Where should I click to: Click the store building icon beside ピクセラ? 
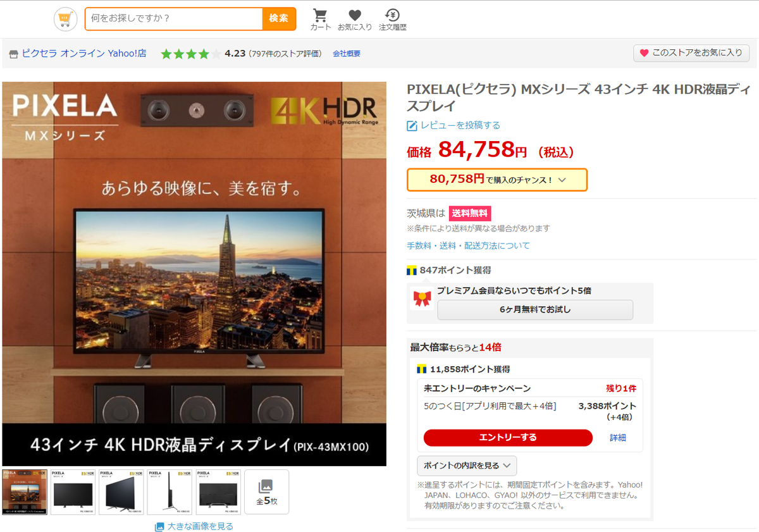click(14, 54)
